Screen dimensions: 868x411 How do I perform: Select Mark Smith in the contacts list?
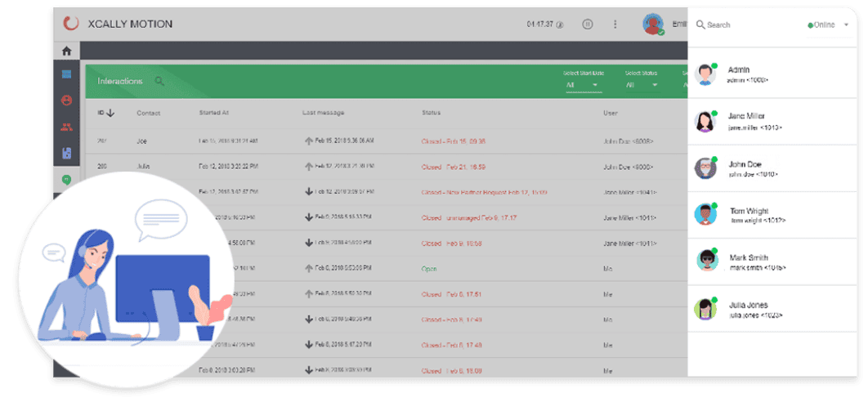(772, 261)
